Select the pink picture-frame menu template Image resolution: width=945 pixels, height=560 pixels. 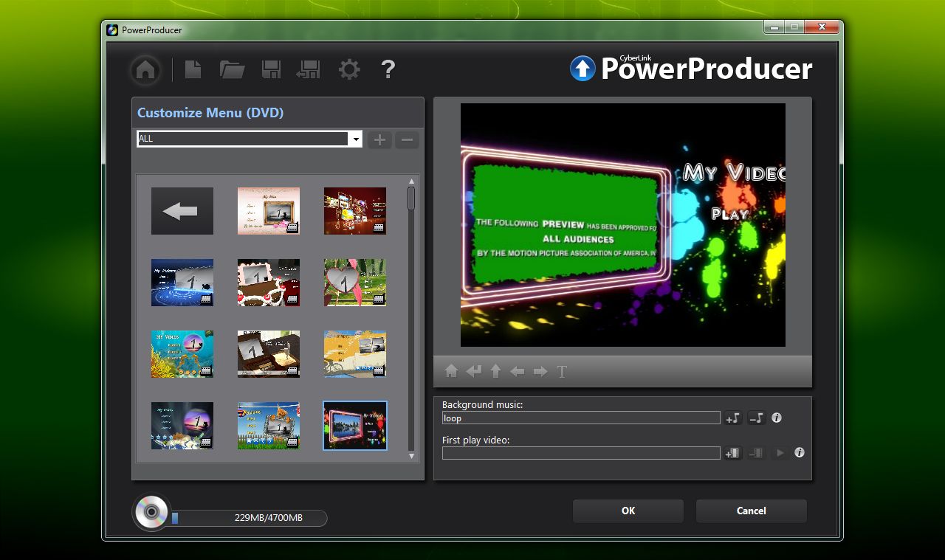(x=269, y=211)
